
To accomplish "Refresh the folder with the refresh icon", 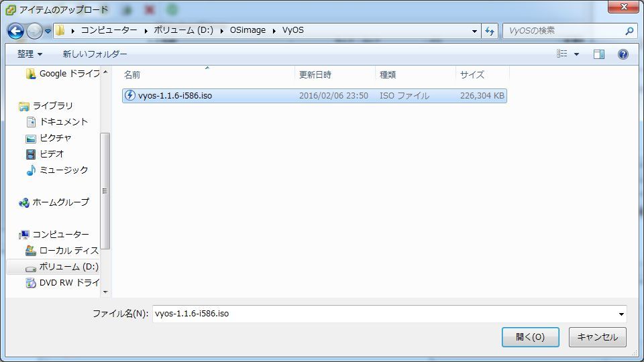I will pyautogui.click(x=490, y=31).
